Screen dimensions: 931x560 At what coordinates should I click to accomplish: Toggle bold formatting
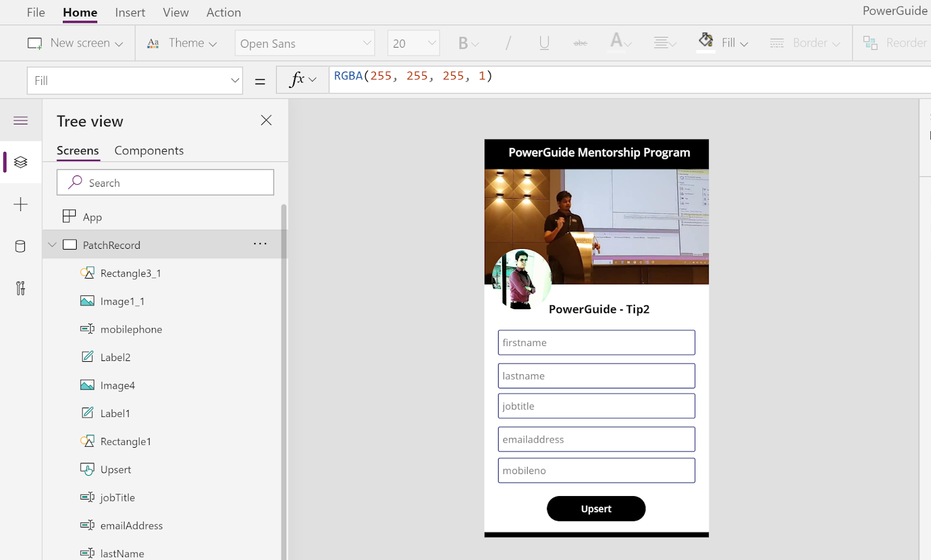pos(463,42)
